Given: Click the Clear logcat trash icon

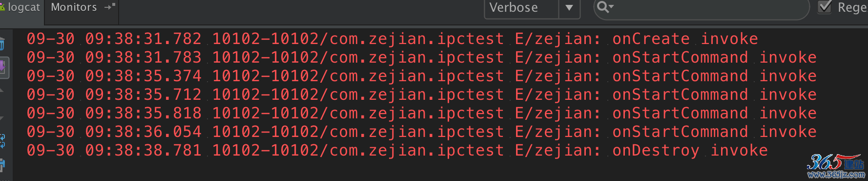Looking at the screenshot, I should (x=2, y=45).
